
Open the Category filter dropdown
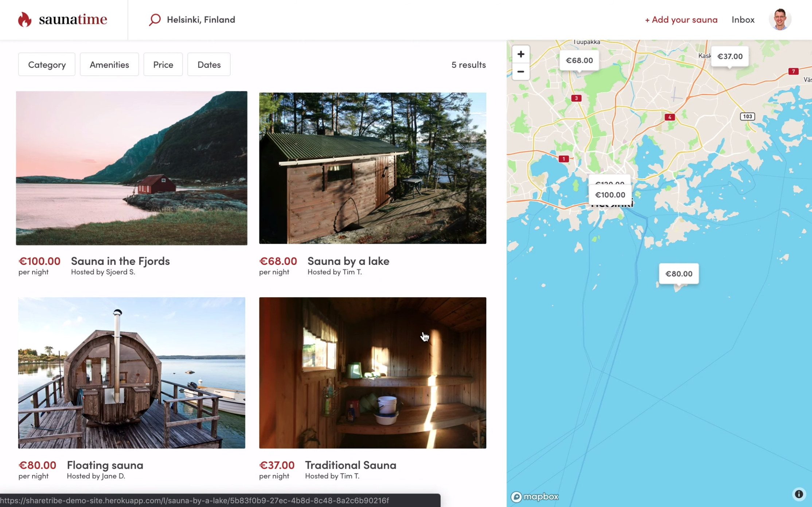[47, 64]
